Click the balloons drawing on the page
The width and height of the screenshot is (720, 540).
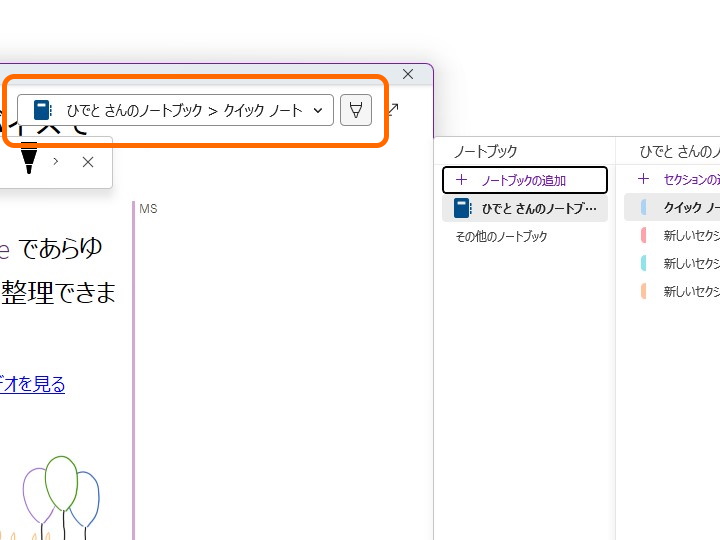[61, 496]
